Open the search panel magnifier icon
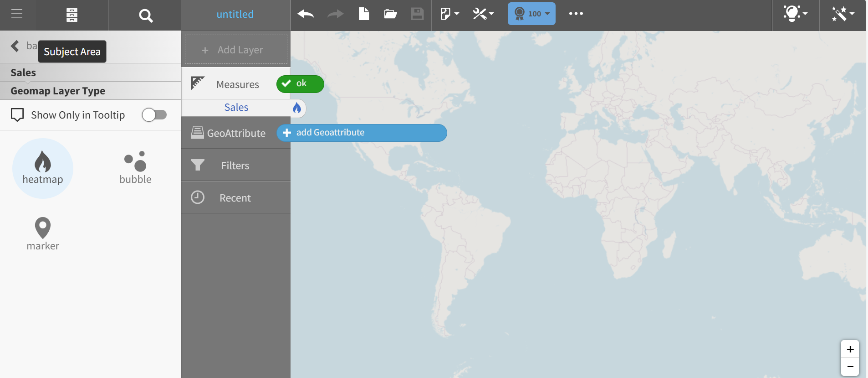 coord(145,16)
